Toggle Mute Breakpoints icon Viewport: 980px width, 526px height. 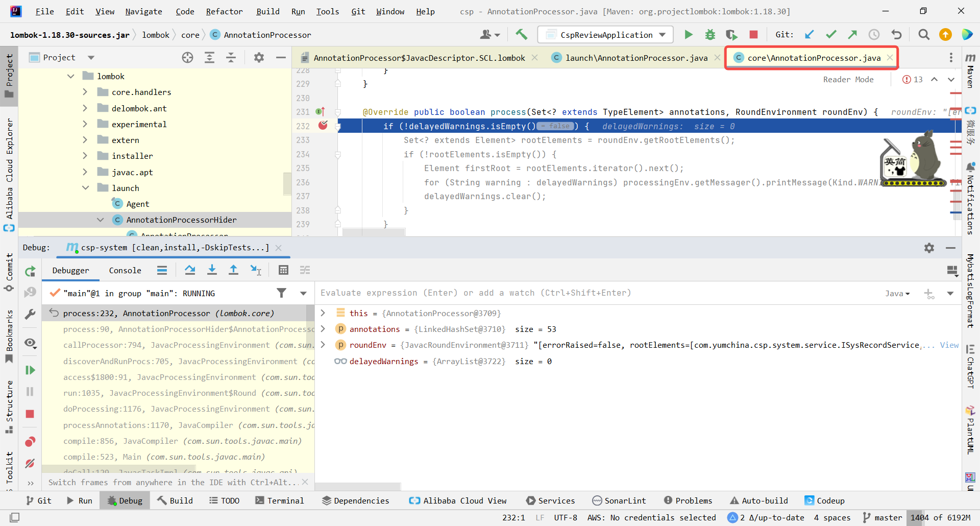point(30,463)
